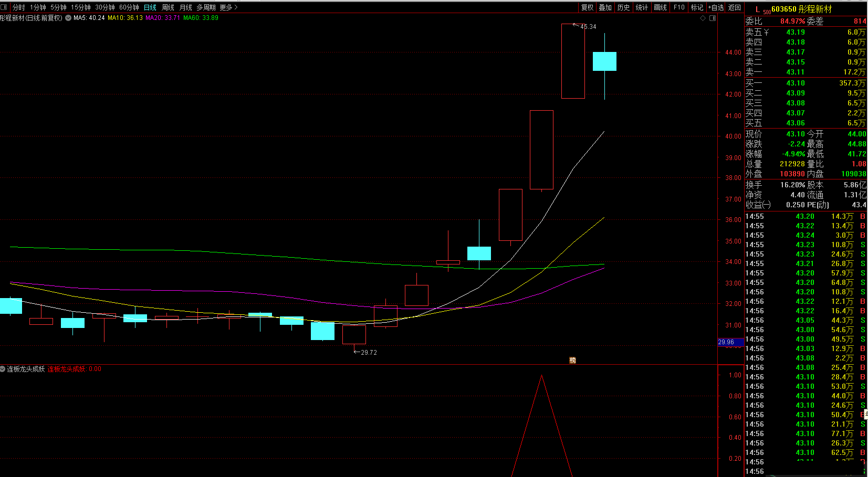The width and height of the screenshot is (868, 477).
Task: Open the 分时 intraday chart tab
Action: point(19,7)
